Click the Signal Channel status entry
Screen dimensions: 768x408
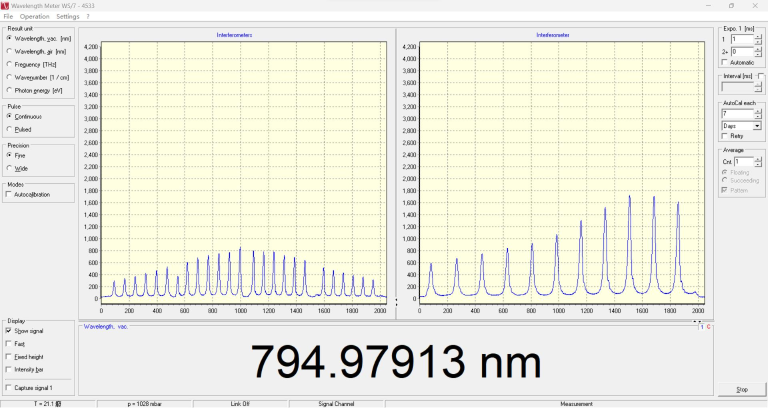tap(336, 404)
